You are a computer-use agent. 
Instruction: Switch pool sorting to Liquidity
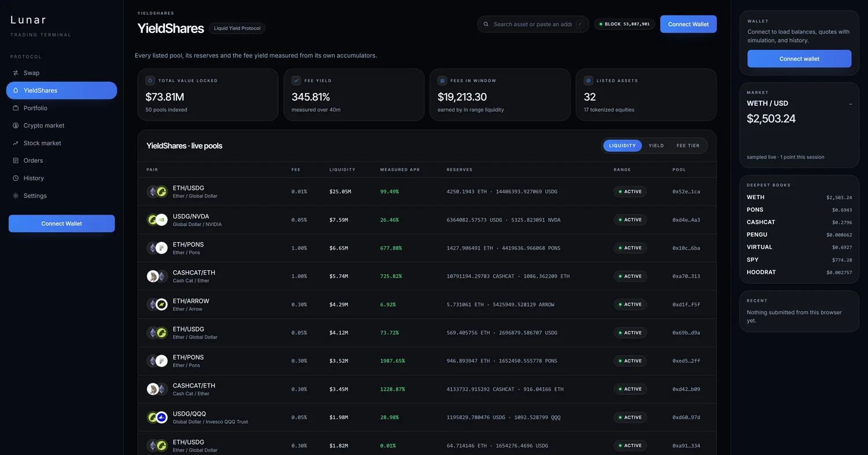pyautogui.click(x=622, y=145)
